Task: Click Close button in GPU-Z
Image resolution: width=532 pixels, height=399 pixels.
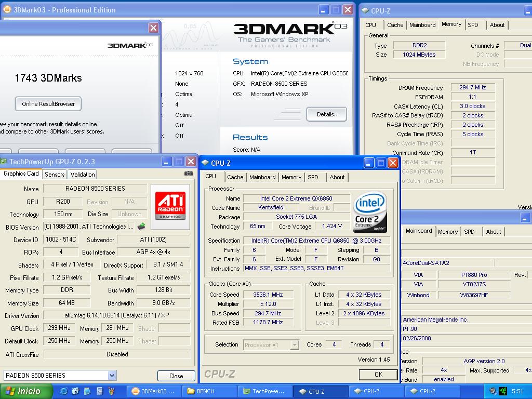Action: [176, 376]
